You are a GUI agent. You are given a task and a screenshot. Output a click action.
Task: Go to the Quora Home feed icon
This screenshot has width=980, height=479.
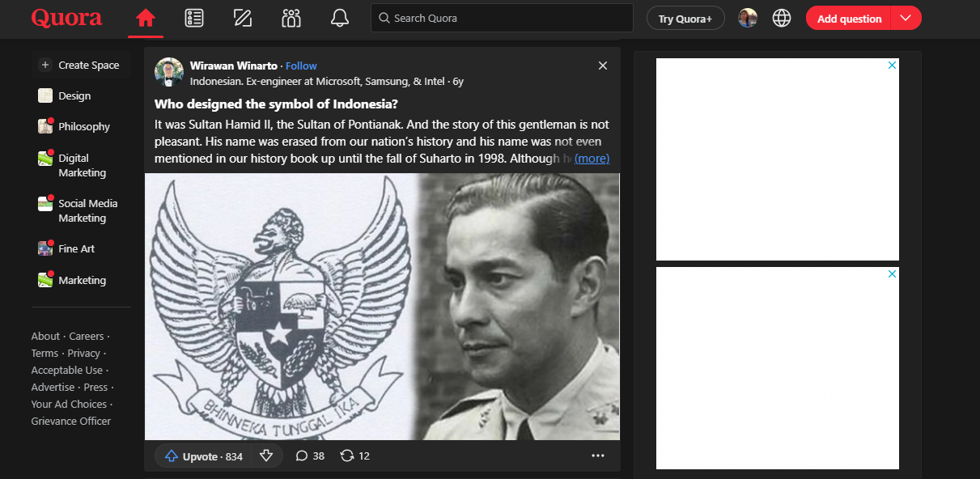(x=146, y=19)
